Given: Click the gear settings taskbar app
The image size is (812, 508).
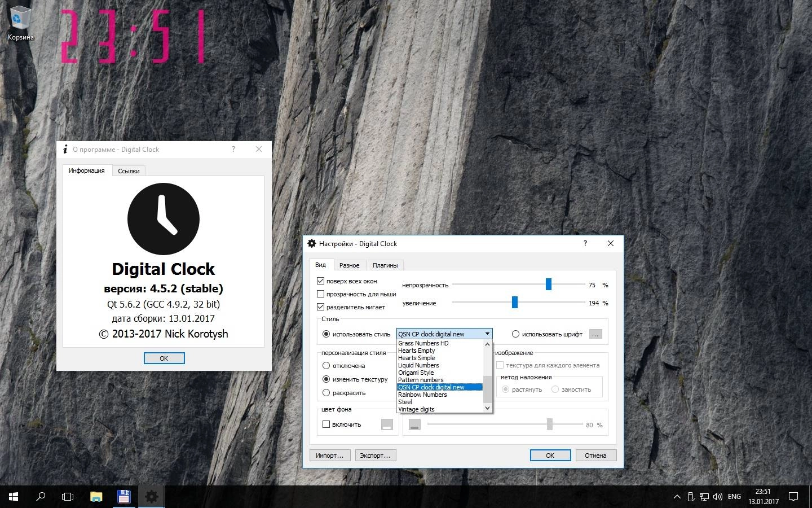Looking at the screenshot, I should tap(152, 497).
